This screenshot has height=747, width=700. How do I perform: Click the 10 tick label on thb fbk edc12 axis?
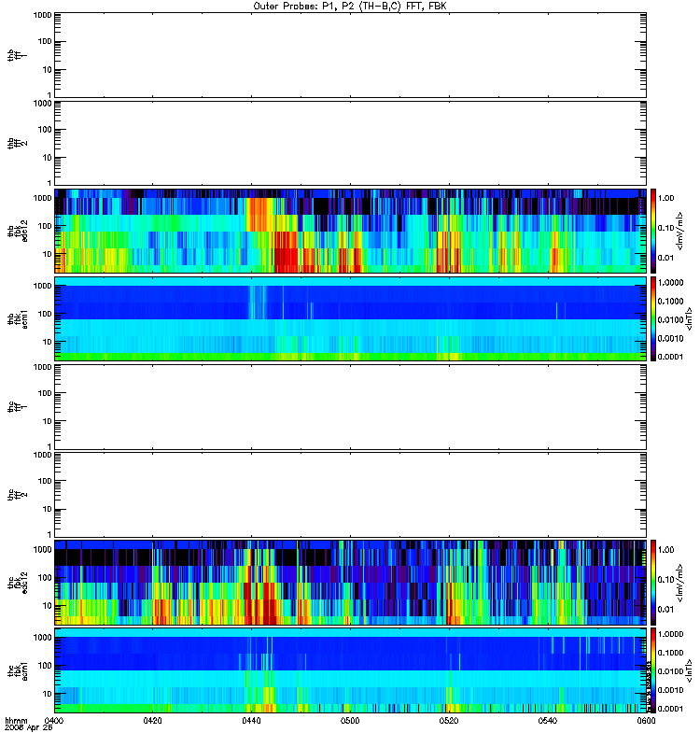47,254
